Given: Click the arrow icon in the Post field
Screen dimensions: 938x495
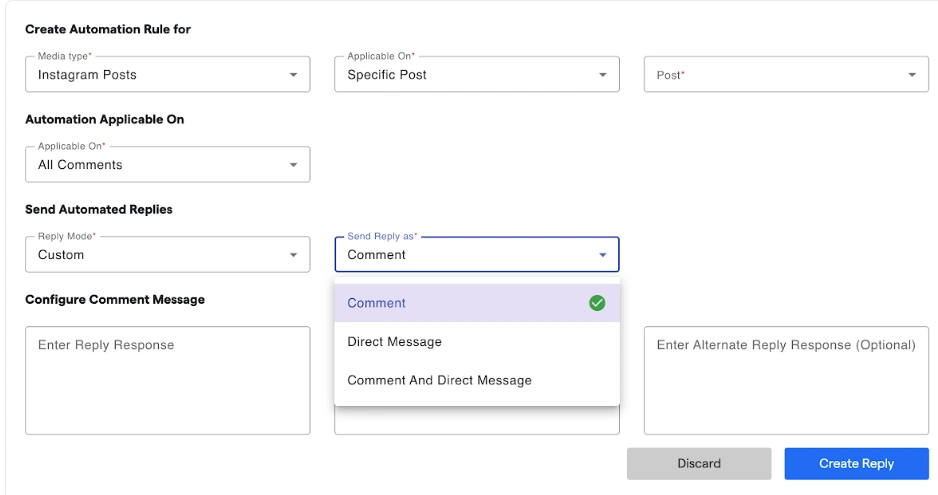Looking at the screenshot, I should pos(911,75).
